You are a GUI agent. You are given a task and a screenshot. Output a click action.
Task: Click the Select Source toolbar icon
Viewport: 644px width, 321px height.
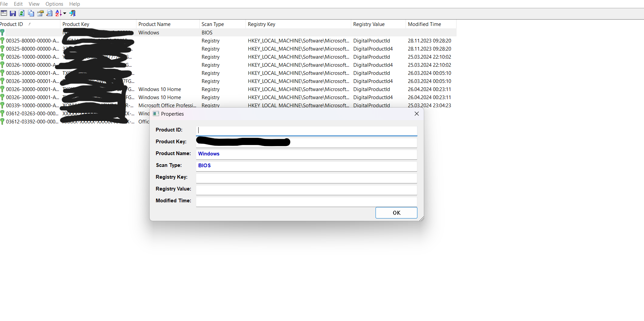point(4,13)
